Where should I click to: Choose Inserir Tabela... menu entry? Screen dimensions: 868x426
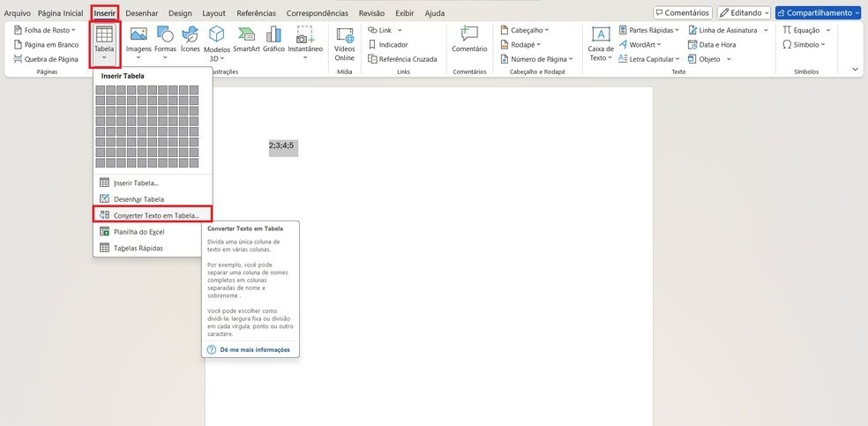click(153, 183)
